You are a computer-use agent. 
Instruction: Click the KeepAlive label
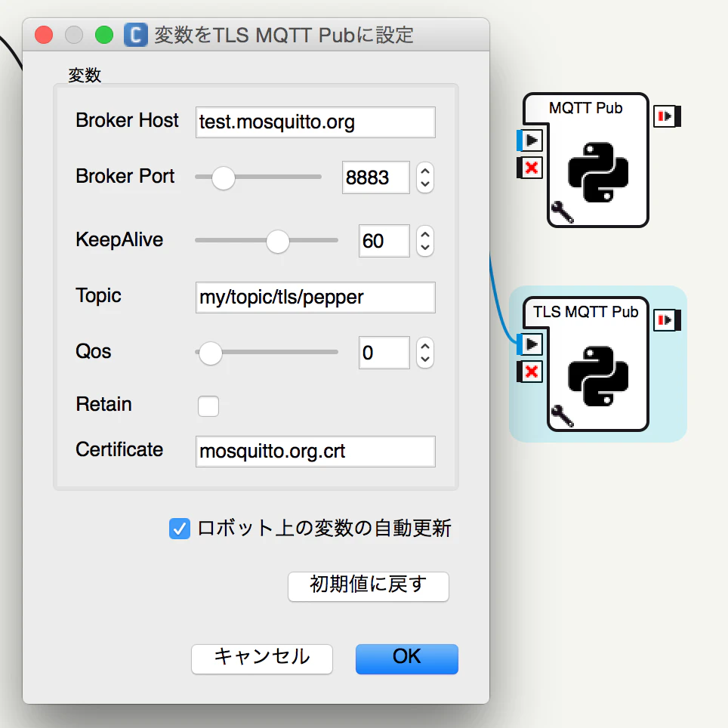(119, 240)
